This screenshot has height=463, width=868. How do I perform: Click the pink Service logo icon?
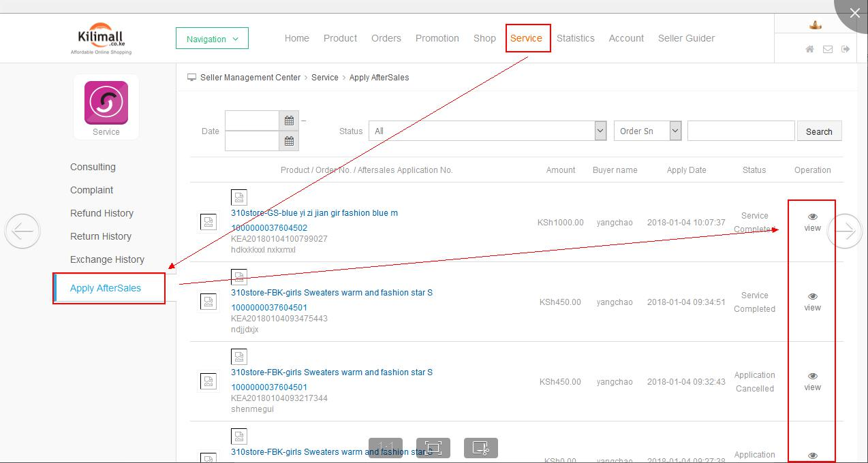click(x=106, y=103)
